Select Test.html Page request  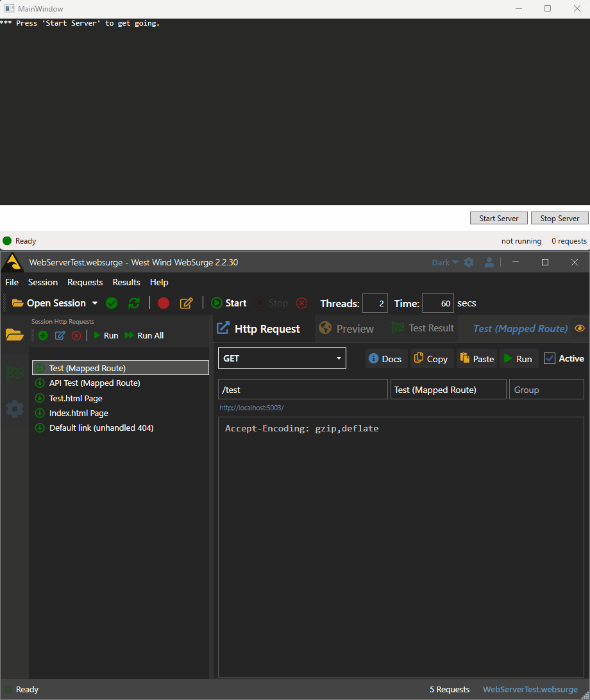[121, 398]
